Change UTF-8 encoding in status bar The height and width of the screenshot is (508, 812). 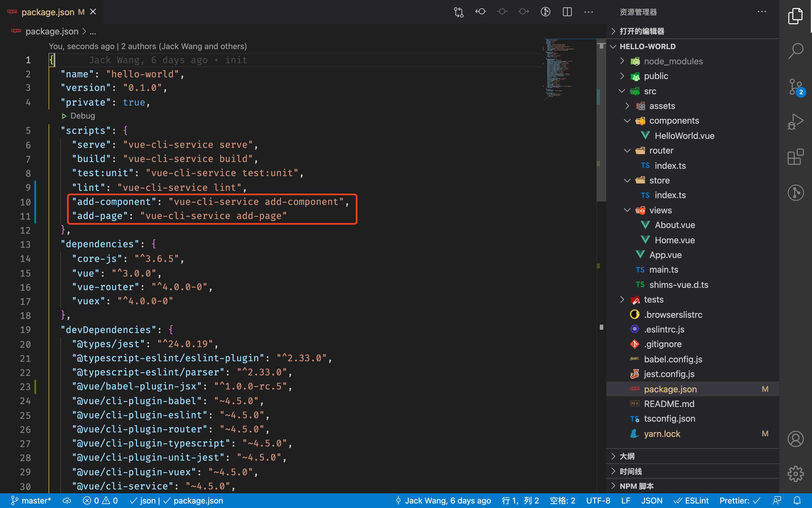(598, 501)
